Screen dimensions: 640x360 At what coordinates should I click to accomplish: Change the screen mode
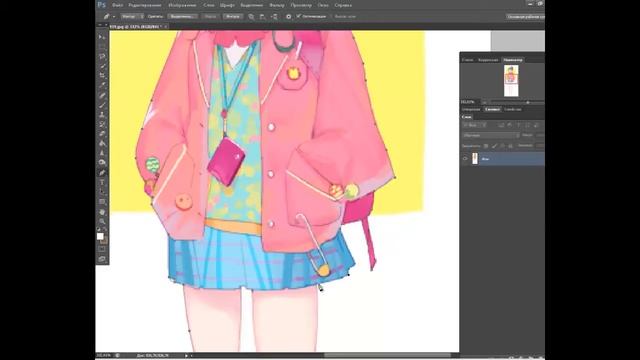pyautogui.click(x=102, y=259)
